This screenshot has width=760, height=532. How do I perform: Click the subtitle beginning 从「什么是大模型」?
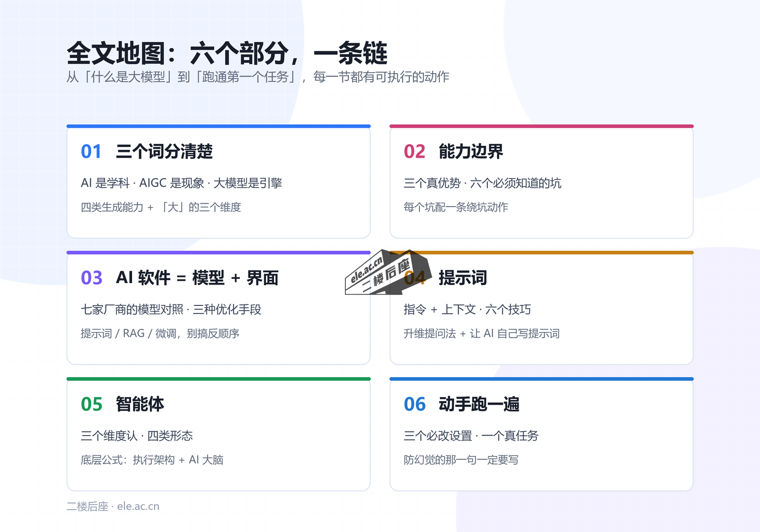tap(258, 77)
